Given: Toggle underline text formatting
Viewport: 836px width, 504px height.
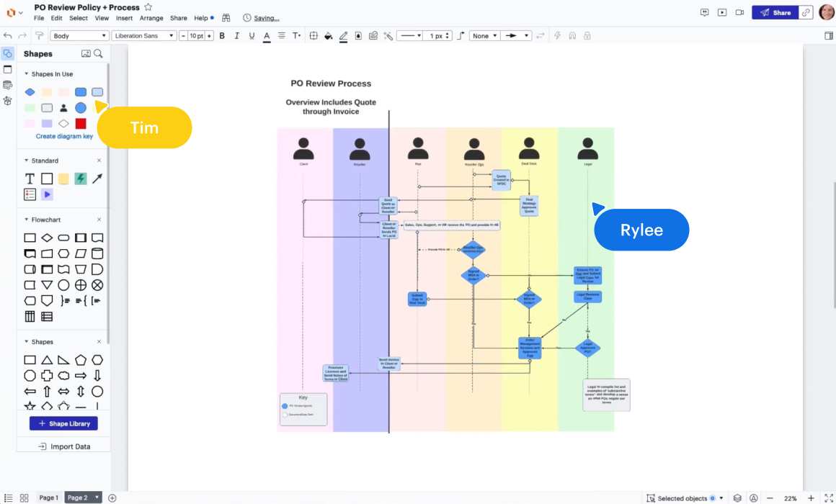Looking at the screenshot, I should (x=252, y=36).
